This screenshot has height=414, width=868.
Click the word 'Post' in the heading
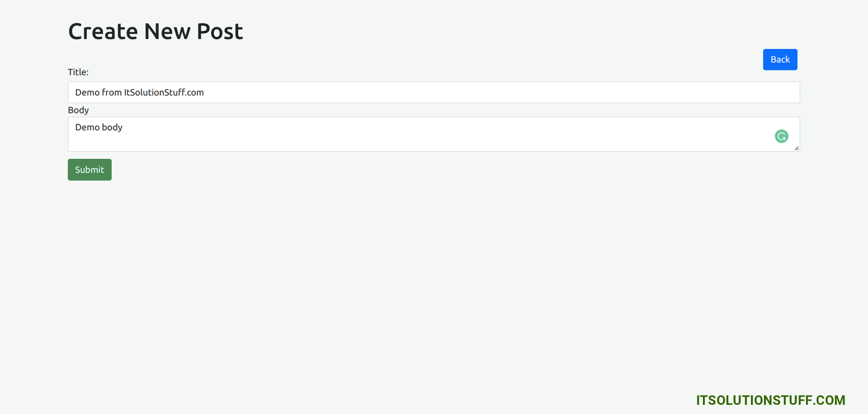click(220, 31)
